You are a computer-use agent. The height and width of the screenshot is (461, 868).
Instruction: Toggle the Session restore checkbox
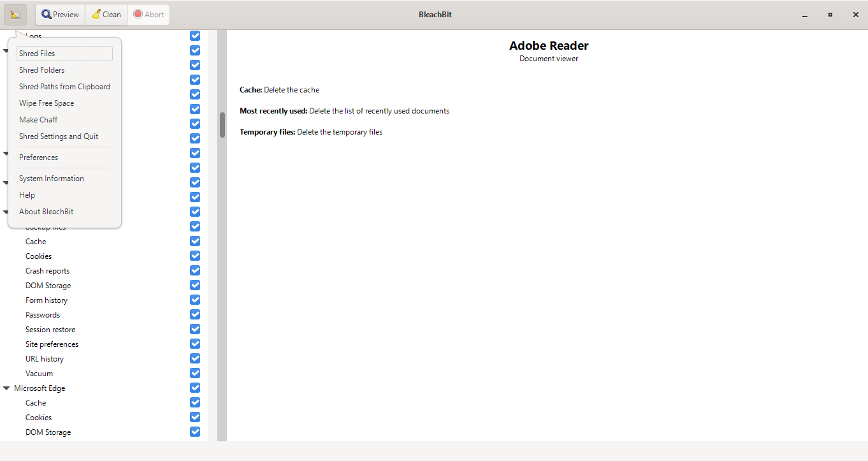195,329
